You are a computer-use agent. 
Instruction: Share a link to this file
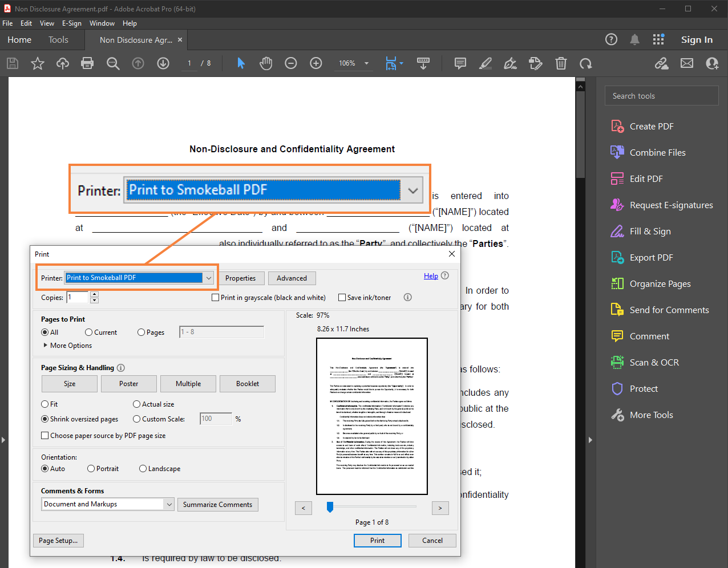click(662, 63)
